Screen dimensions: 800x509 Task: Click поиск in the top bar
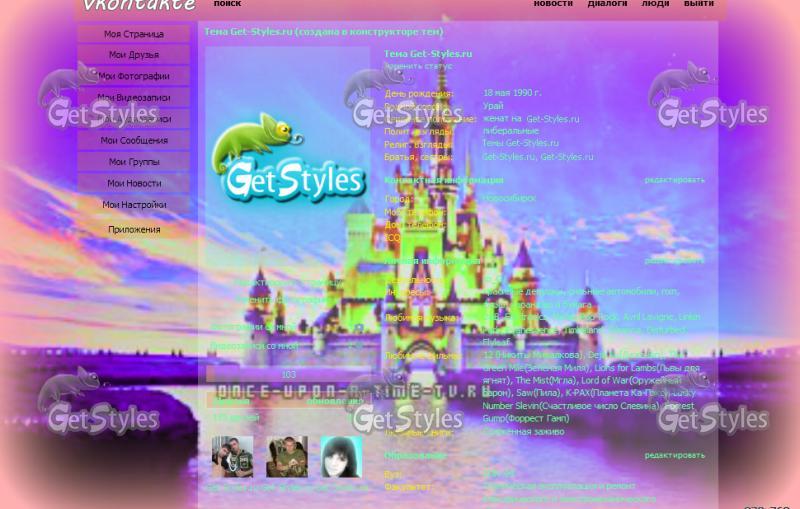[x=228, y=4]
